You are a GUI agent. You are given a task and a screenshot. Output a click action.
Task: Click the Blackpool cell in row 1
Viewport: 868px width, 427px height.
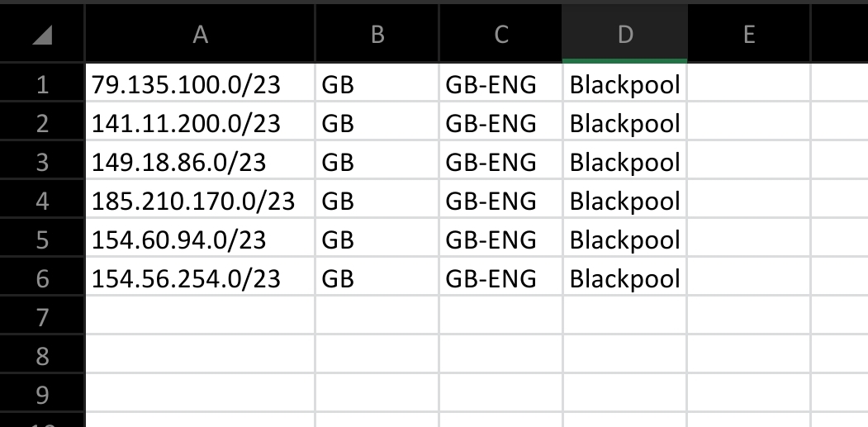coord(625,83)
